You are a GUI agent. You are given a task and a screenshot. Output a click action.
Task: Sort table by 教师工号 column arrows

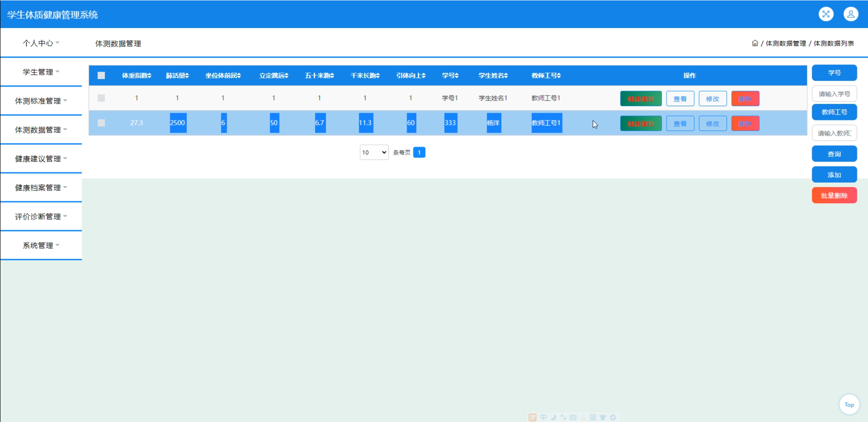tap(559, 76)
